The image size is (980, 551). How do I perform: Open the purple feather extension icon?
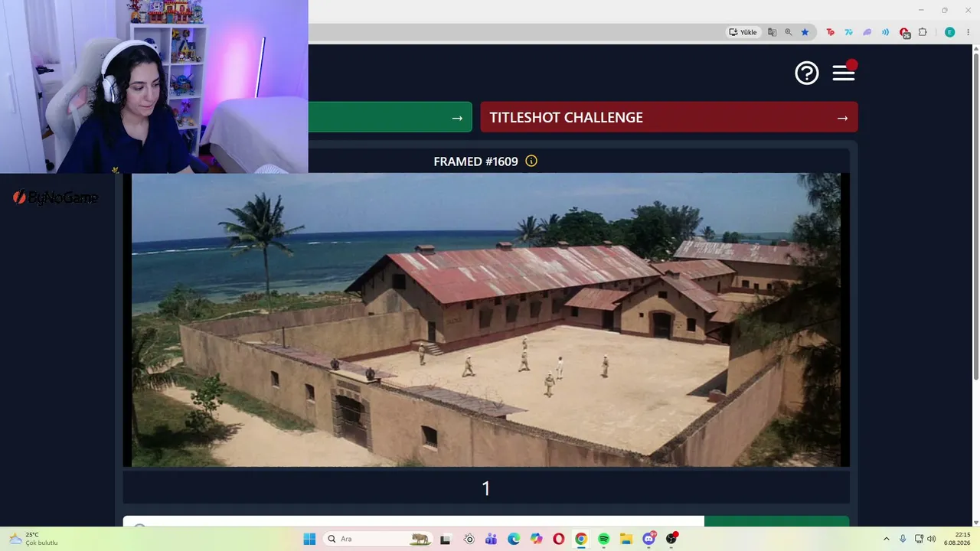867,32
